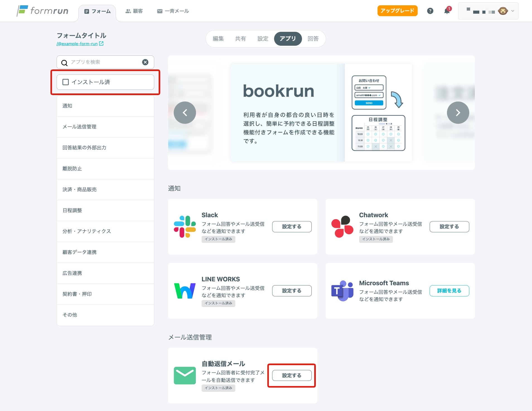532x411 pixels.
Task: Open notifications bell icon
Action: pos(447,11)
